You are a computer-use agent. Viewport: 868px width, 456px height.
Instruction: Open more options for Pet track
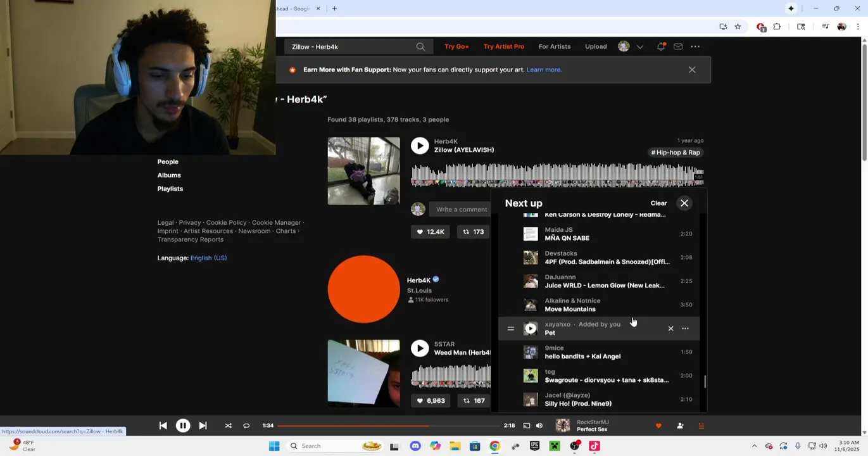(x=685, y=329)
